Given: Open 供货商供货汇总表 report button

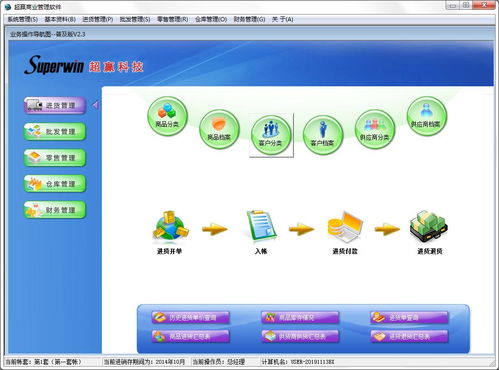Looking at the screenshot, I should 300,336.
